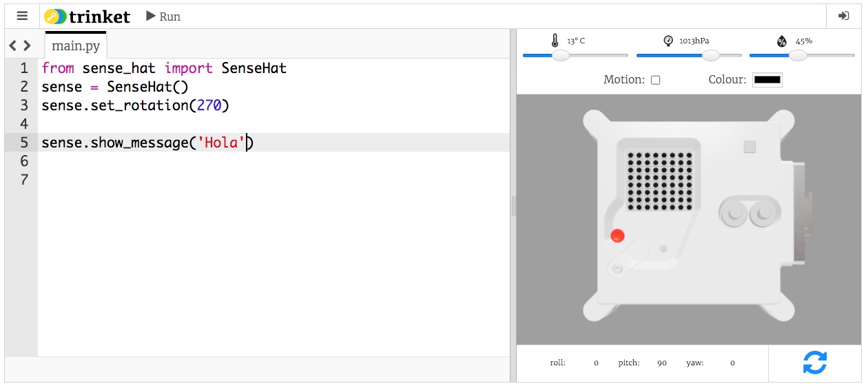Enable the Motion checkbox
868x386 pixels.
coord(655,80)
